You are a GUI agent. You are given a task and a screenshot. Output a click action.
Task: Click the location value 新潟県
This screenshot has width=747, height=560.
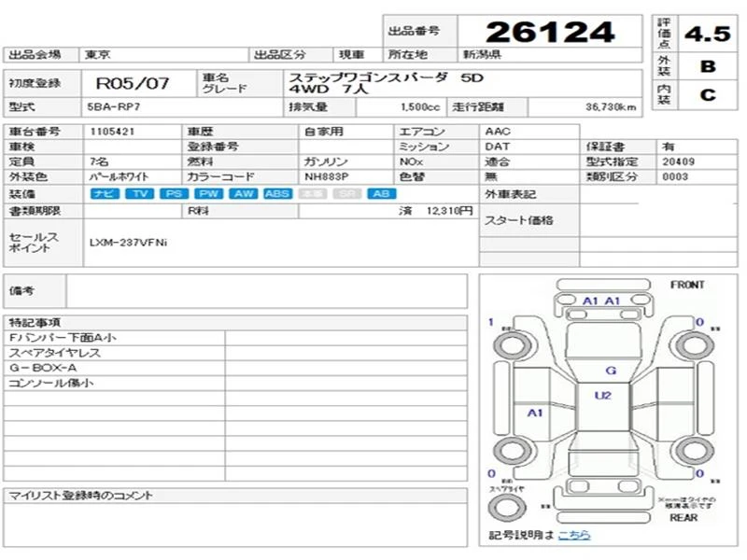click(x=482, y=55)
